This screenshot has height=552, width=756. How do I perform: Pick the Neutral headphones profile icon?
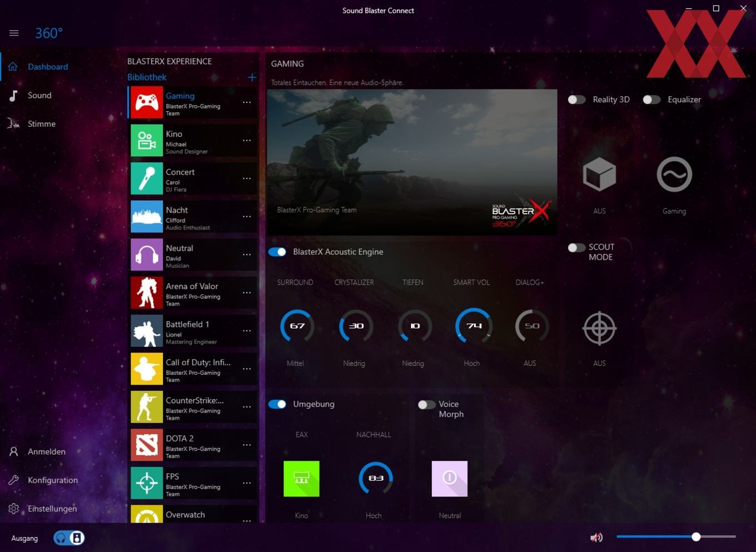147,255
